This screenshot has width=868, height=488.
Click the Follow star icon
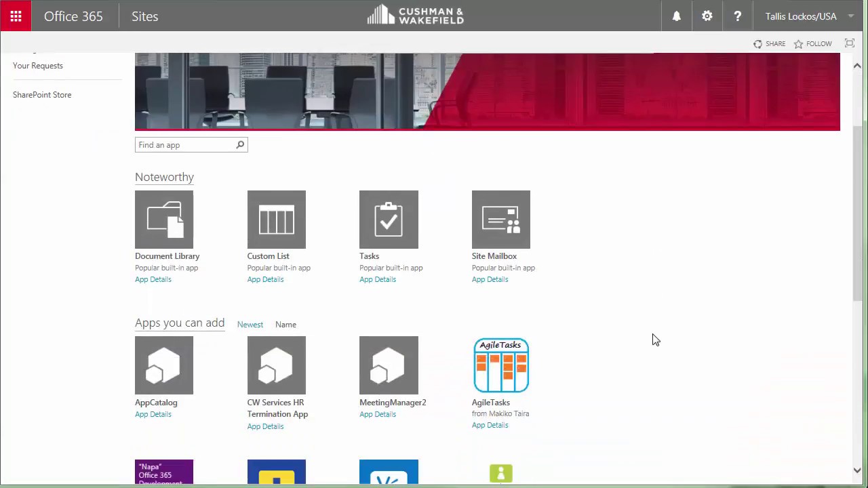tap(798, 43)
